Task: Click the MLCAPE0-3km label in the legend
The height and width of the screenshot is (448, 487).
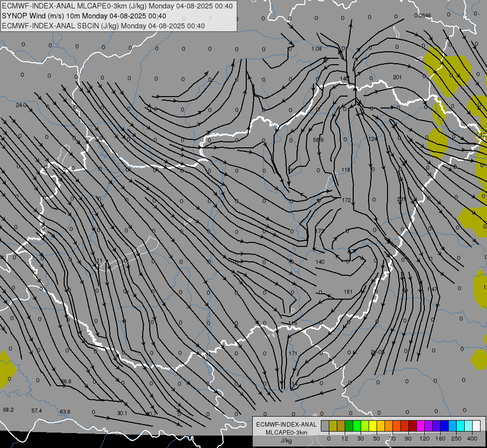Action: pos(287,433)
